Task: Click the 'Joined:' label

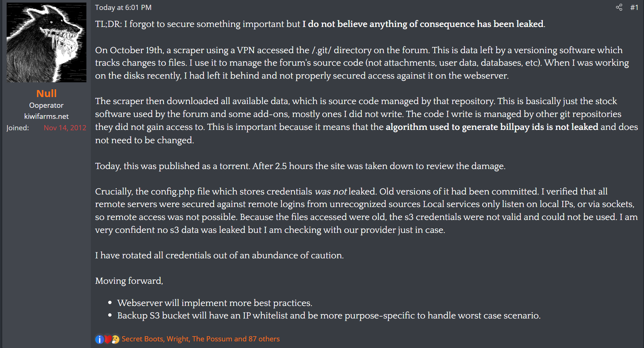Action: tap(18, 128)
